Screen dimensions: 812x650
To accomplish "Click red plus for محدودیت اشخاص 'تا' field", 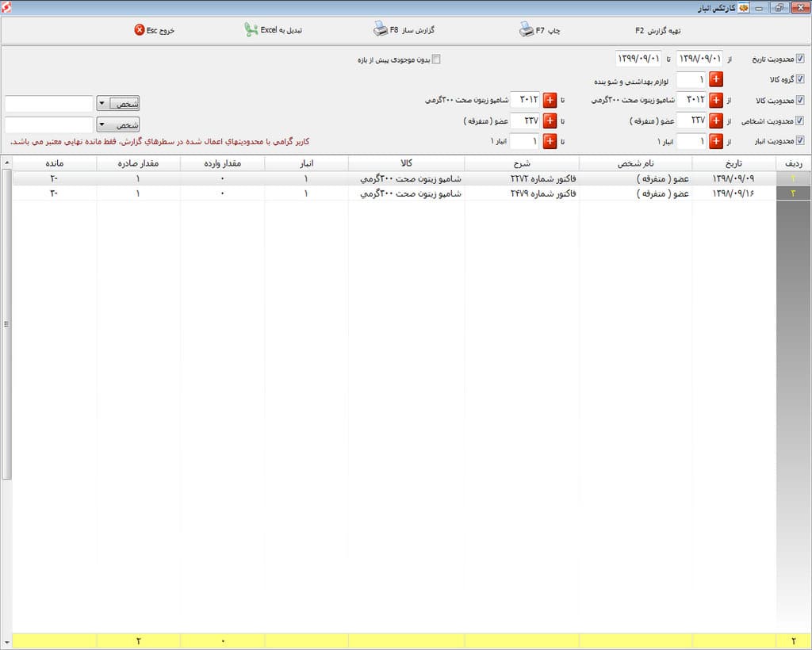I will [550, 120].
